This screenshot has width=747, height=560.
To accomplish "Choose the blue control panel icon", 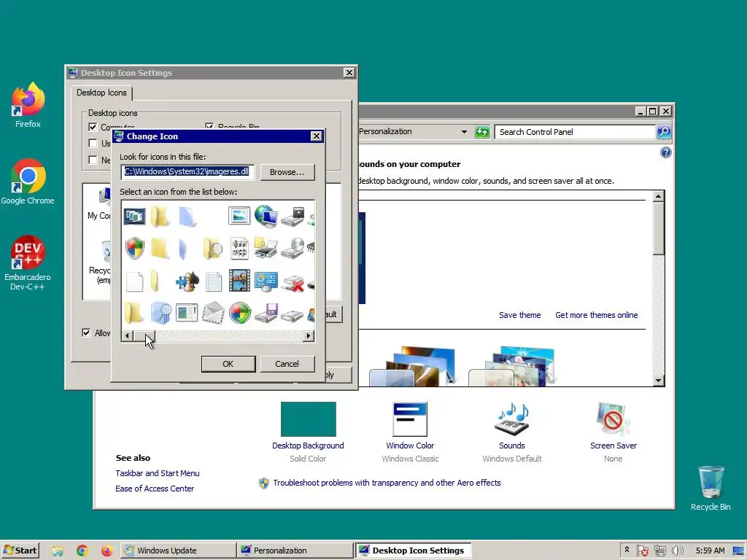I will click(266, 281).
